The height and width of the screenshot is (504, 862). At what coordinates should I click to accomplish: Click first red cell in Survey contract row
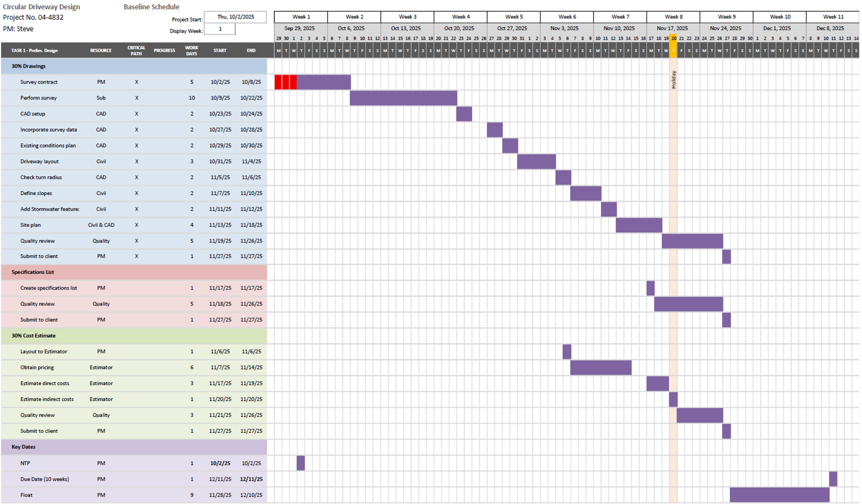point(278,82)
